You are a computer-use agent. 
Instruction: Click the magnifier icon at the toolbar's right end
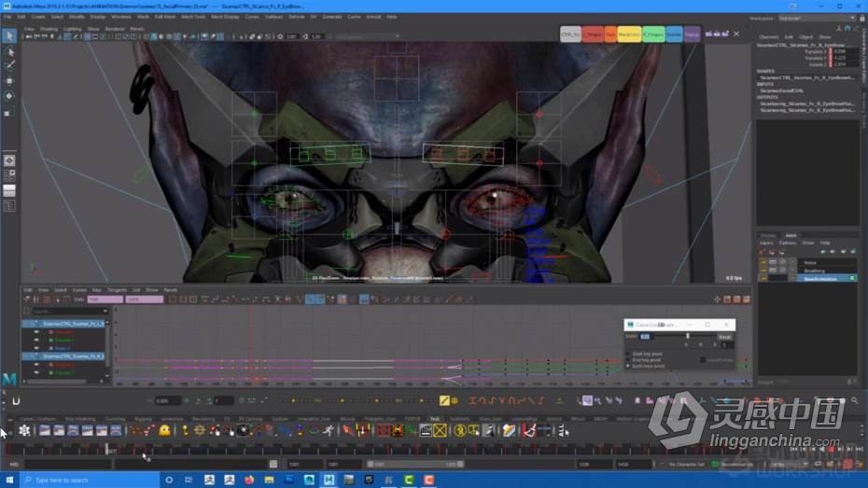click(x=855, y=400)
